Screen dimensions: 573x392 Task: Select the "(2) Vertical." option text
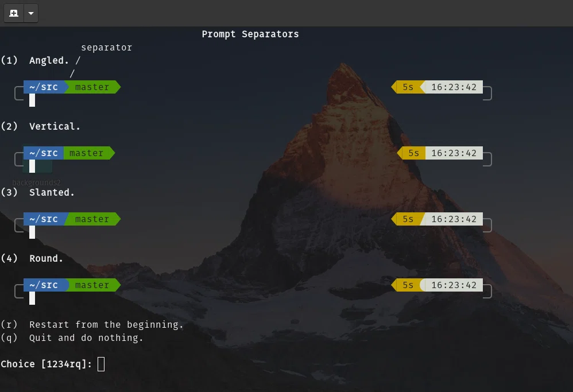[40, 126]
